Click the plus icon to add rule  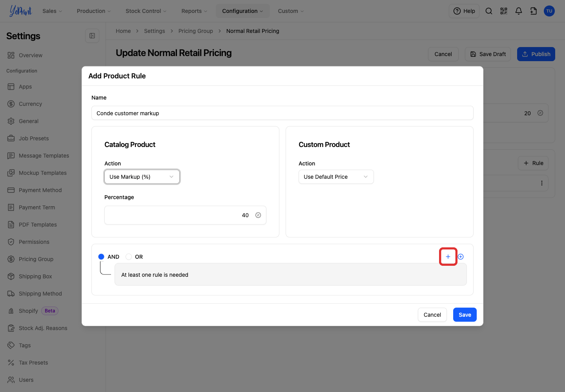[x=448, y=257]
